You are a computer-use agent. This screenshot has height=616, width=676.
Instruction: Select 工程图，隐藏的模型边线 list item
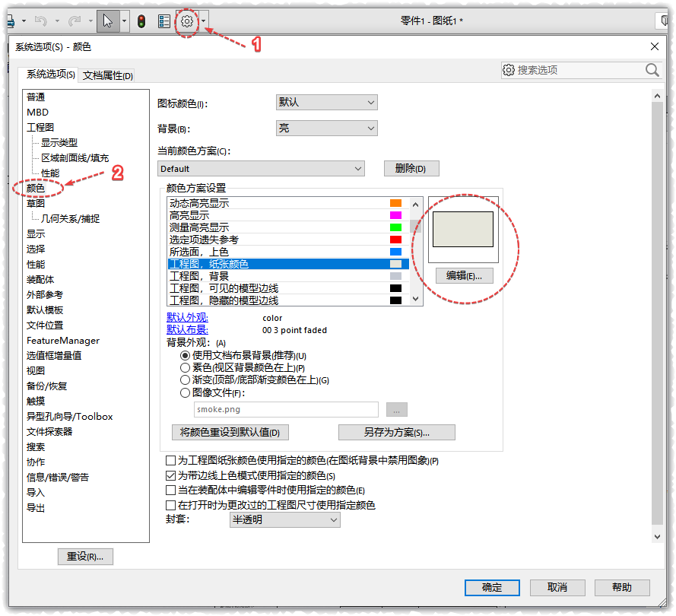[x=288, y=300]
